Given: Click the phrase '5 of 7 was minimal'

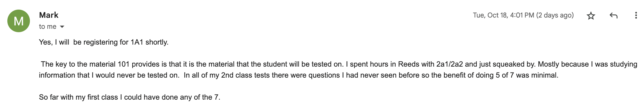Looking at the screenshot, I should pos(527,75).
